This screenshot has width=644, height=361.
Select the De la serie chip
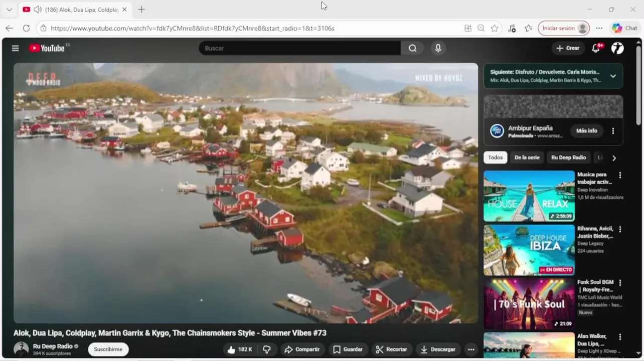[x=527, y=157]
